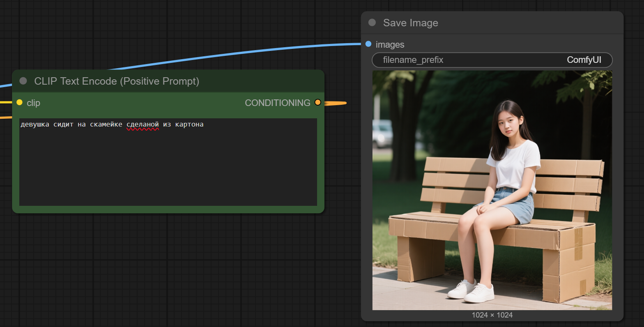The image size is (644, 327).
Task: Collapse the CLIP Text Encode node dot
Action: coord(23,81)
